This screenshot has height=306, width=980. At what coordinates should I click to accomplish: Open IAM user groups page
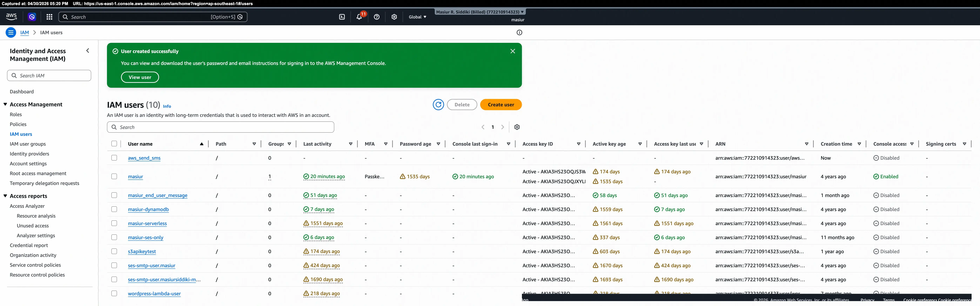coord(28,144)
